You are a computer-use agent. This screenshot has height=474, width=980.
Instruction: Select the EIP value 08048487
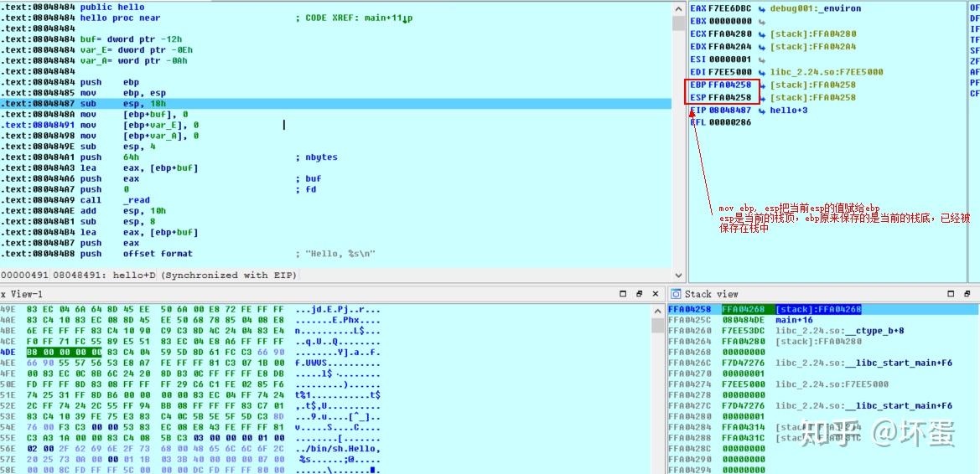730,111
